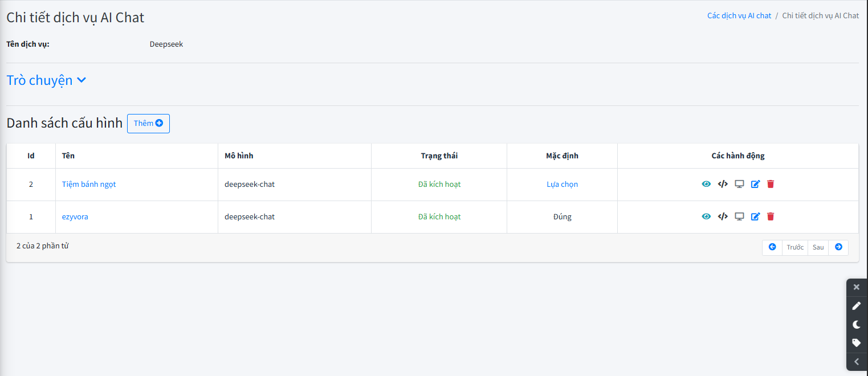
Task: Close the floating side toolbar with X
Action: click(x=856, y=287)
